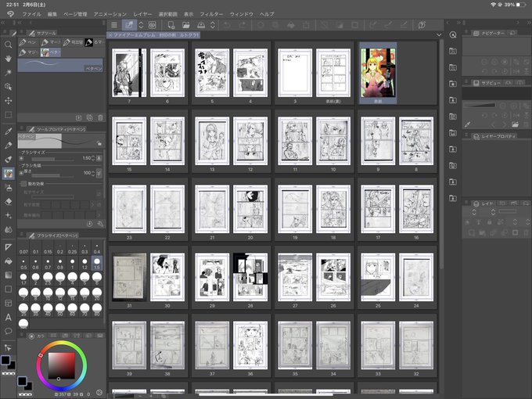Close the ファイアーエムブレム document tab
Screen dimensions: 532x399
click(110, 35)
